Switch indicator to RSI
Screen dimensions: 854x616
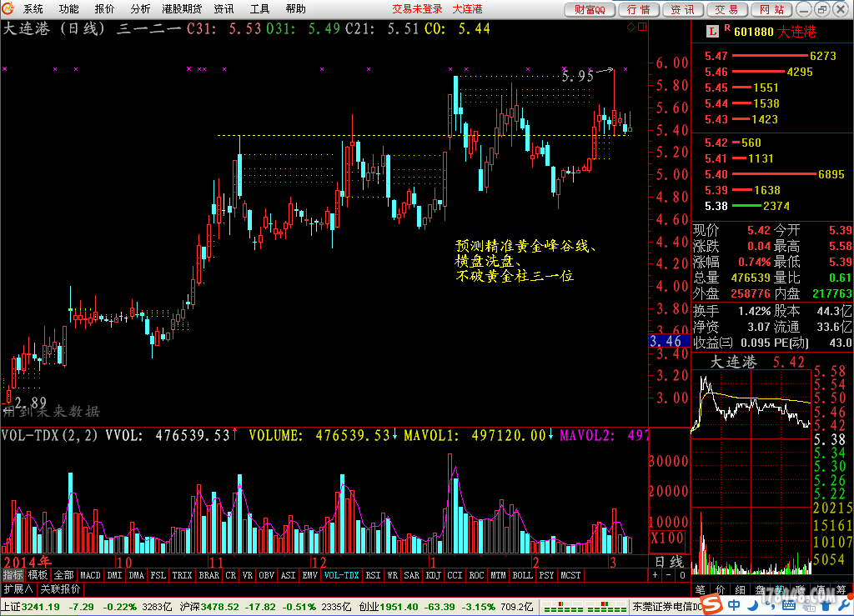tap(373, 575)
